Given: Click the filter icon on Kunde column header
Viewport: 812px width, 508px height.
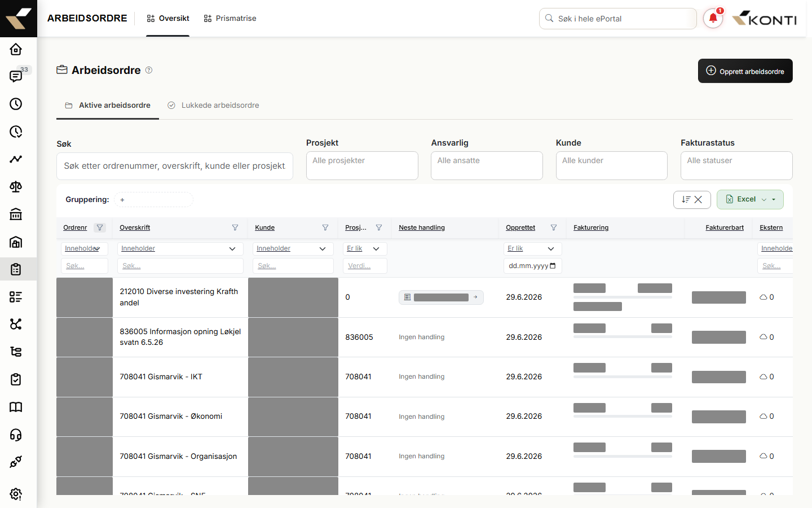Looking at the screenshot, I should pos(325,227).
